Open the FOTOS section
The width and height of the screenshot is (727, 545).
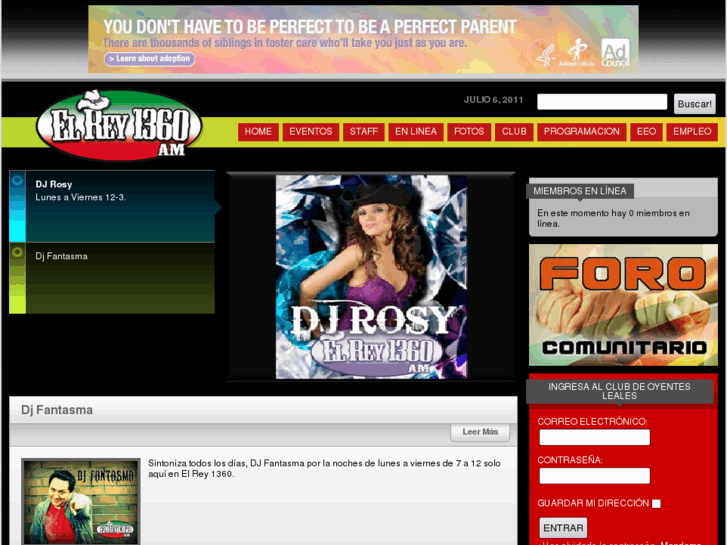point(469,132)
